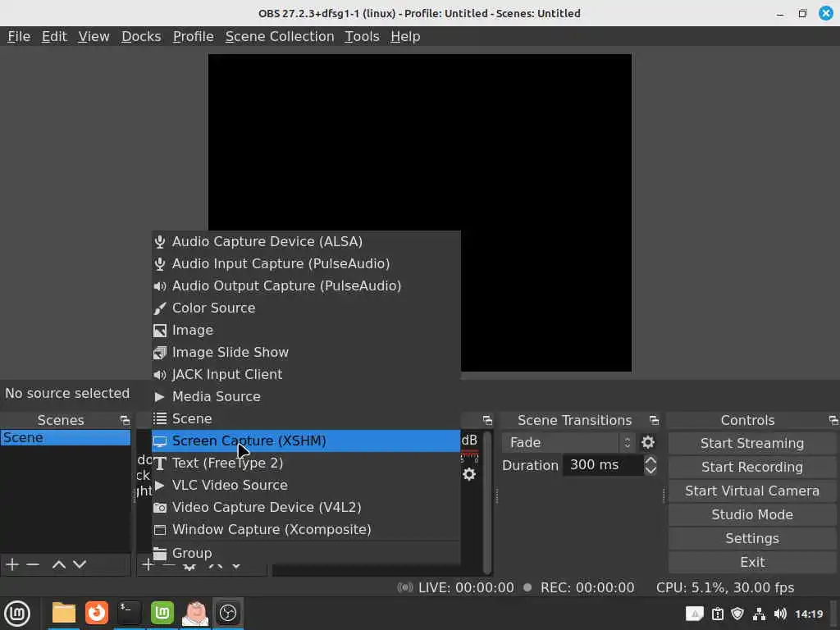Viewport: 840px width, 630px height.
Task: Open the Edit menu
Action: (x=54, y=36)
